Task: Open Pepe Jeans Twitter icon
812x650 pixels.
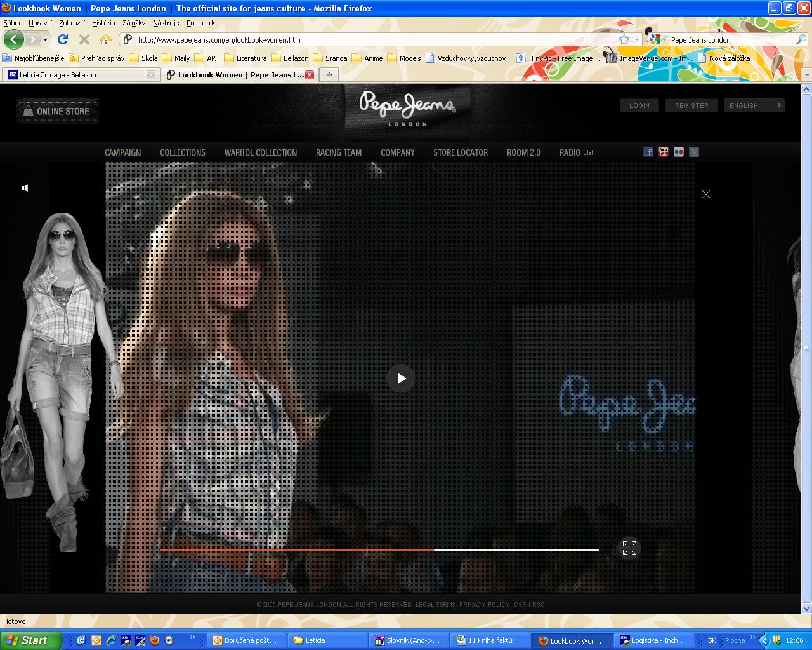Action: pyautogui.click(x=694, y=152)
